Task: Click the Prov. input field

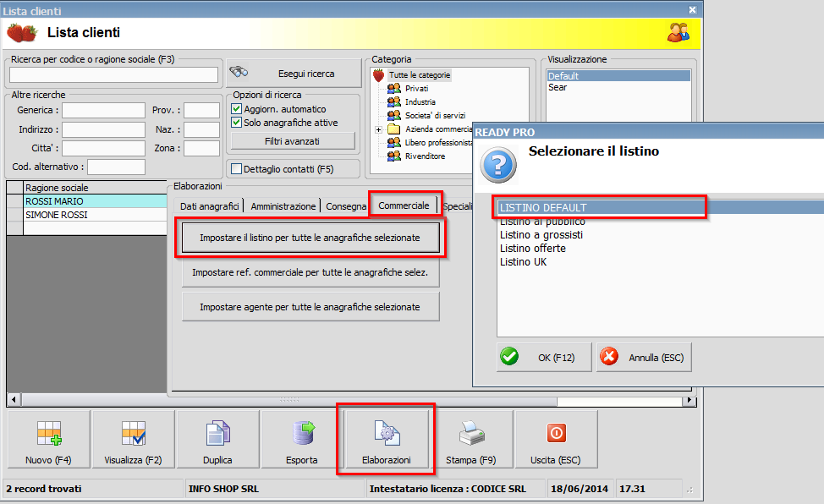Action: tap(201, 111)
